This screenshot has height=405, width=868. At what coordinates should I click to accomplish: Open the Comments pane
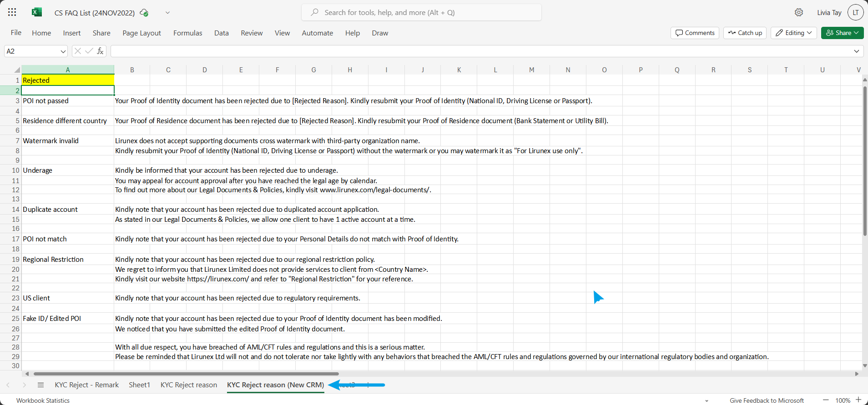click(x=695, y=33)
